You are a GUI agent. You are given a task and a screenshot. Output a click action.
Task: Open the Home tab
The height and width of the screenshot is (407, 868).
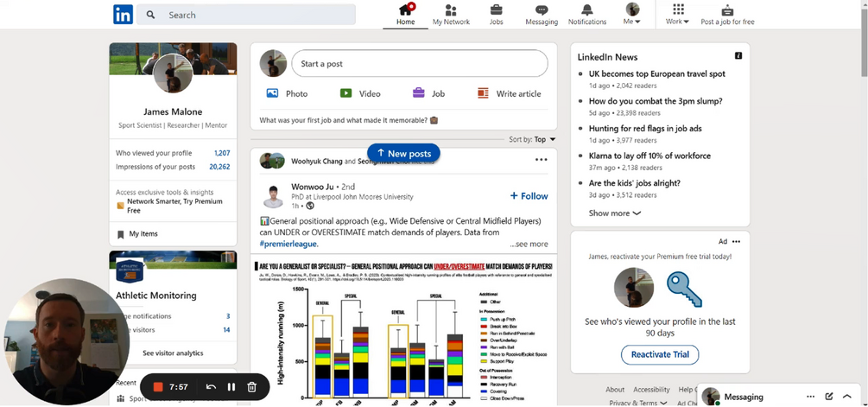[405, 15]
